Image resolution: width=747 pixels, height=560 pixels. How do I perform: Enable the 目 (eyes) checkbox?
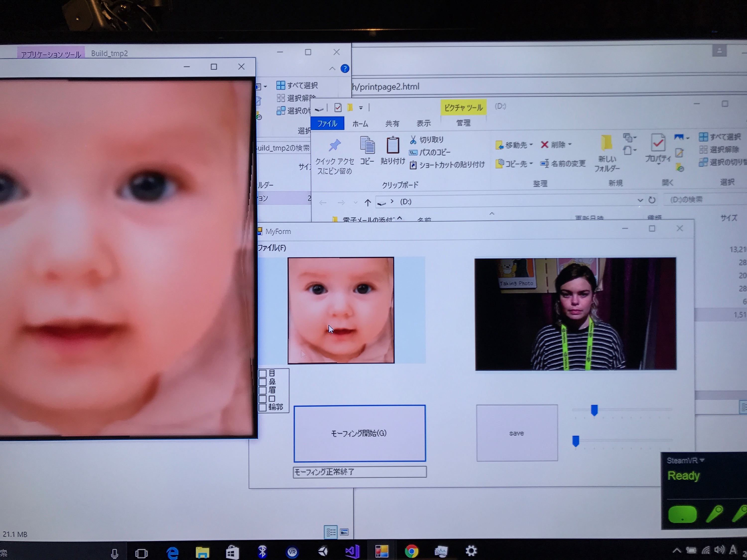[x=262, y=374]
